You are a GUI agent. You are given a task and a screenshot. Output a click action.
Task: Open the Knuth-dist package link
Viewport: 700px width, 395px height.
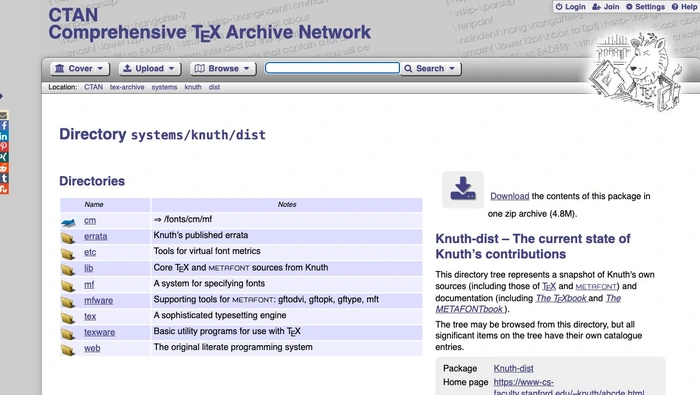click(513, 368)
